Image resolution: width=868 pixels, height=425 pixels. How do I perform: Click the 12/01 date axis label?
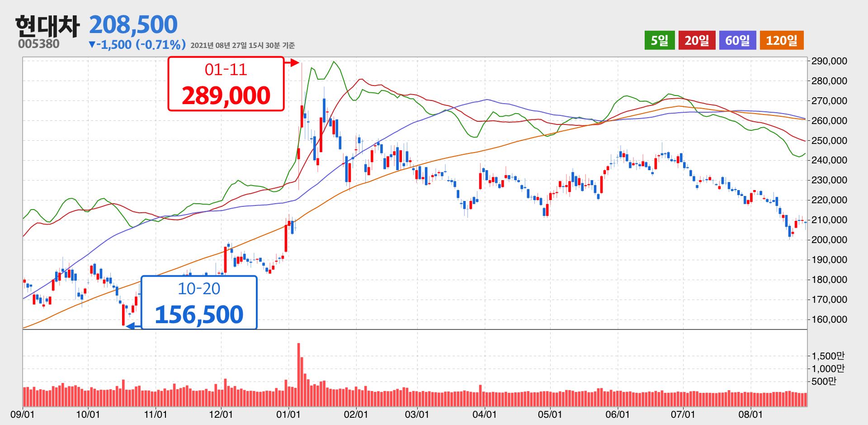click(221, 415)
